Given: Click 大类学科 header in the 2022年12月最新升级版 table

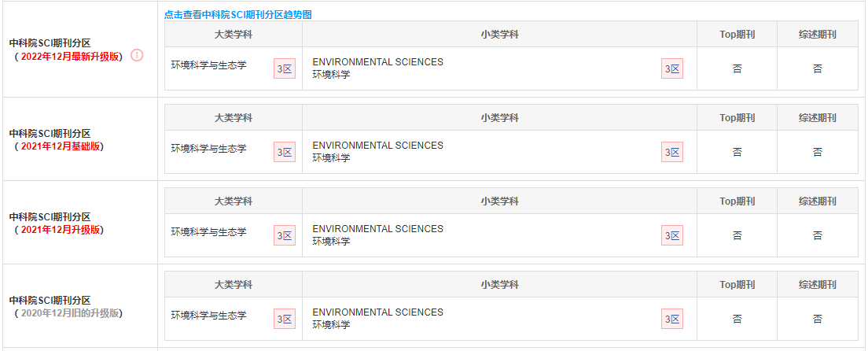Looking at the screenshot, I should tap(234, 35).
